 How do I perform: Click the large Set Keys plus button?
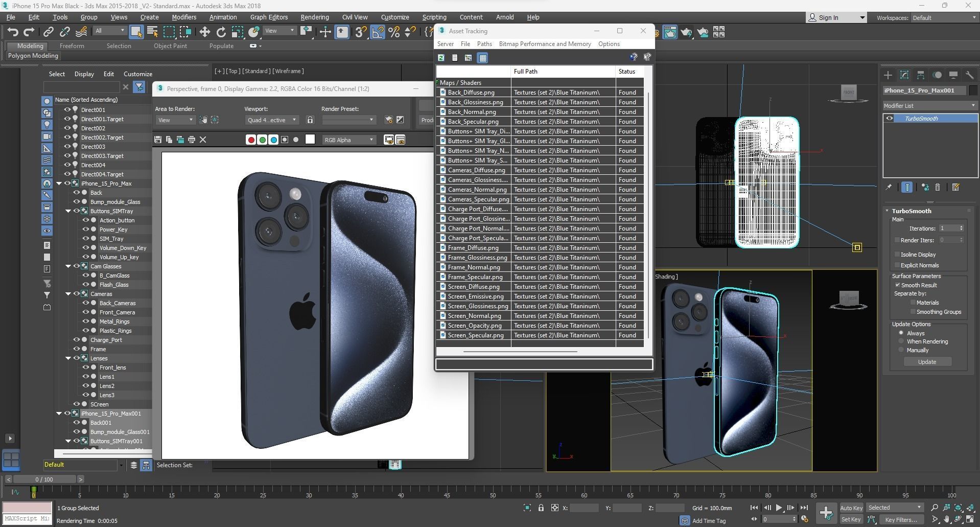(826, 513)
